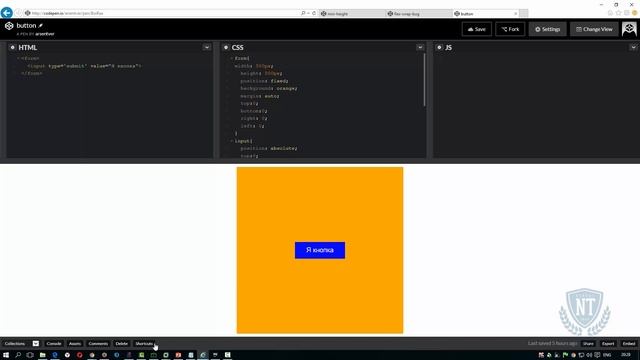Click the system clock in taskbar
Screen dimensions: 640x360
(626, 355)
